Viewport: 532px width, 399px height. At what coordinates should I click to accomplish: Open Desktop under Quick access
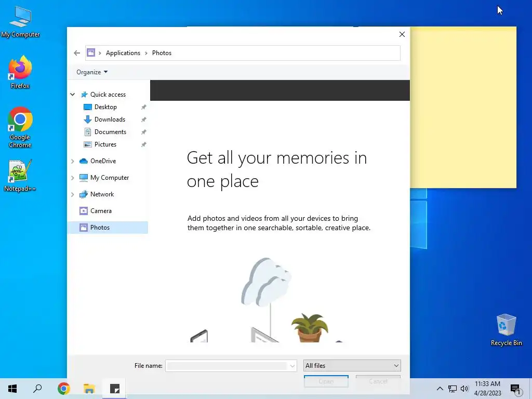[105, 107]
